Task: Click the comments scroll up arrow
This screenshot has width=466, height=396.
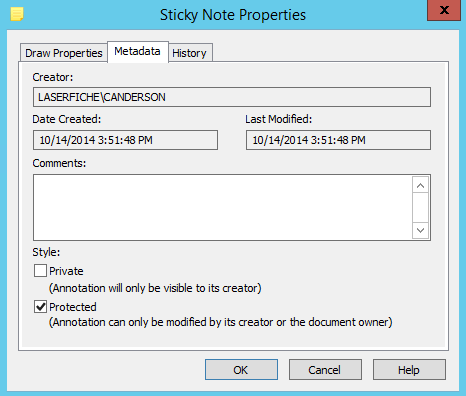Action: coord(420,185)
